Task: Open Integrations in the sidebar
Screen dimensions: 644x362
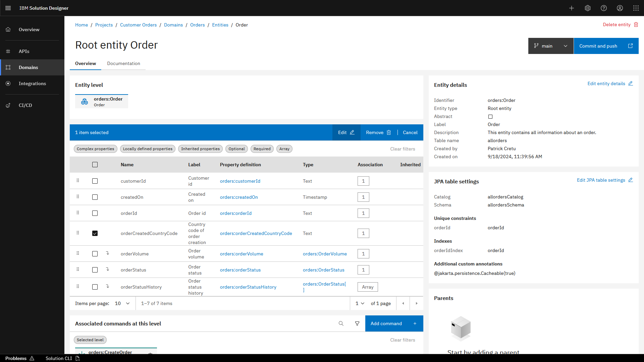Action: point(32,83)
